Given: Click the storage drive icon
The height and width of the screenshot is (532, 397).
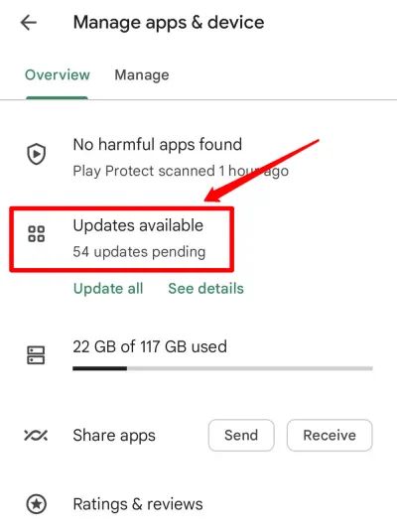Looking at the screenshot, I should pyautogui.click(x=36, y=355).
